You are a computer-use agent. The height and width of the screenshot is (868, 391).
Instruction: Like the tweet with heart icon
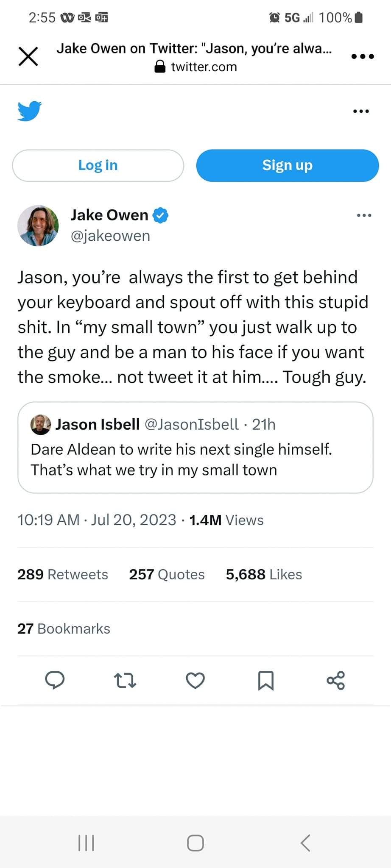[x=195, y=681]
